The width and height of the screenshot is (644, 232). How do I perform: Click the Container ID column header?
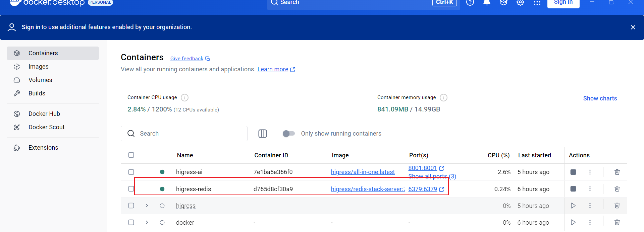271,155
